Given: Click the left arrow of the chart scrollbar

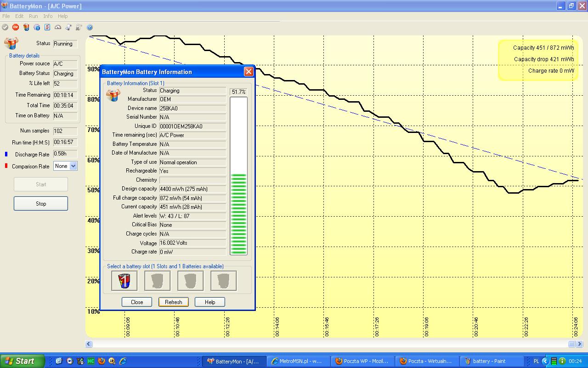Looking at the screenshot, I should 89,344.
